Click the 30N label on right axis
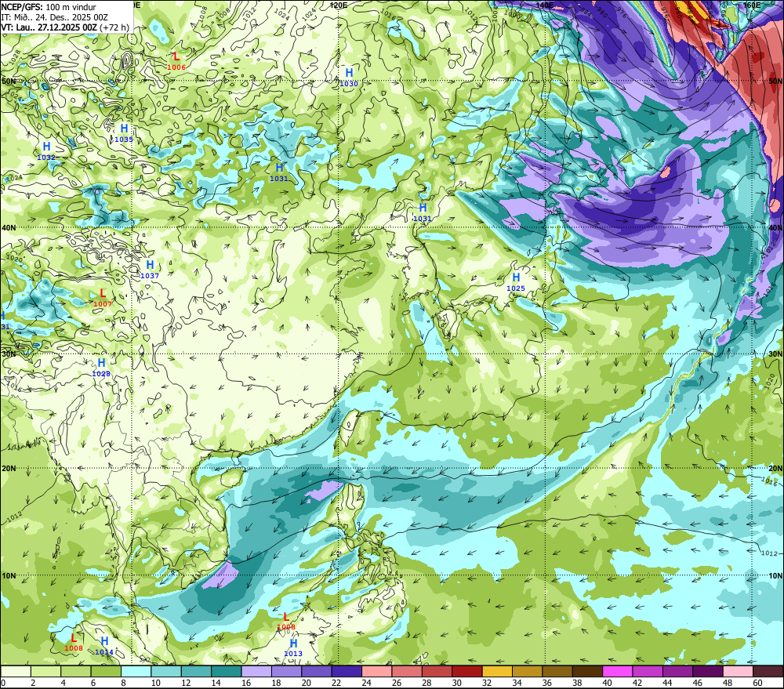Viewport: 784px width, 689px height. point(775,354)
